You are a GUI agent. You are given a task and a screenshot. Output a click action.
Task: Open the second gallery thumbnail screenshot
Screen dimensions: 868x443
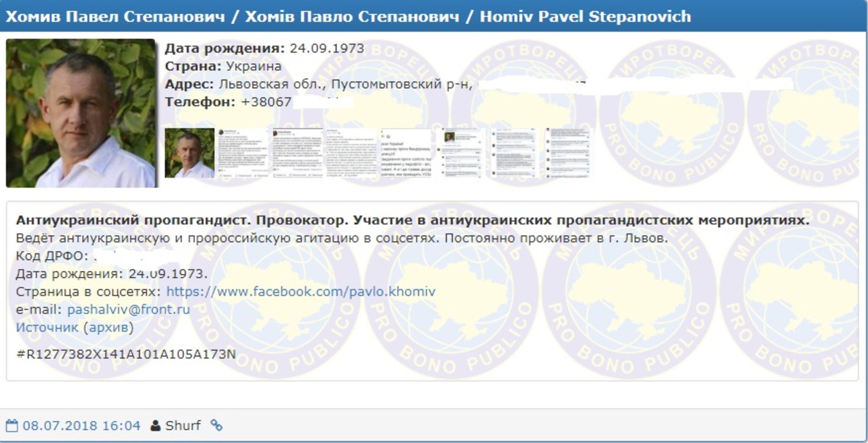click(x=244, y=153)
